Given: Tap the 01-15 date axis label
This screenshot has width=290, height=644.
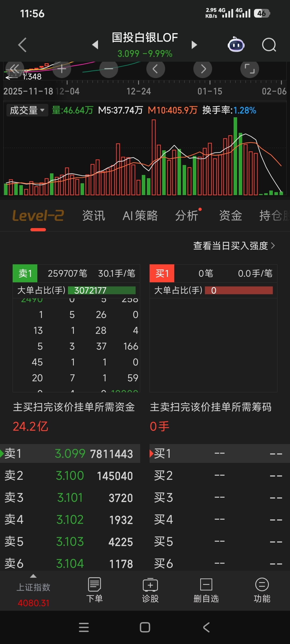Looking at the screenshot, I should [x=210, y=92].
